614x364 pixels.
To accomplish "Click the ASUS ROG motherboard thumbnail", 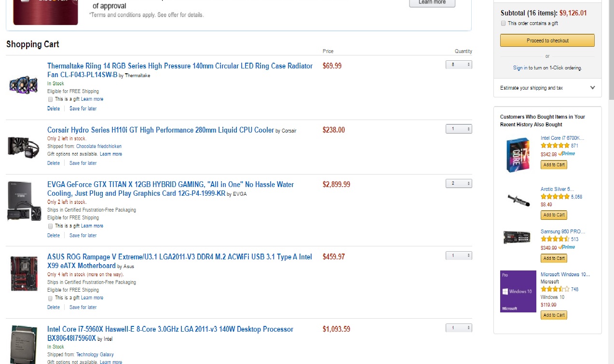I will (x=24, y=273).
